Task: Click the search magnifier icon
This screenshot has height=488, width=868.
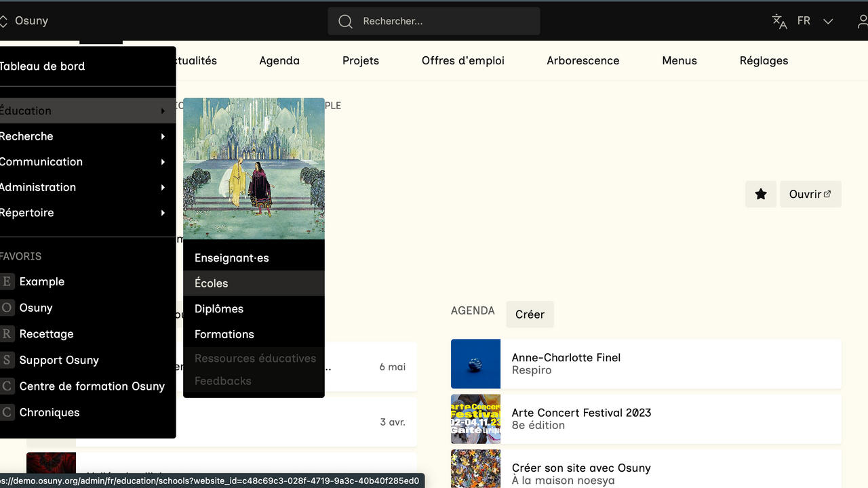Action: pos(345,21)
